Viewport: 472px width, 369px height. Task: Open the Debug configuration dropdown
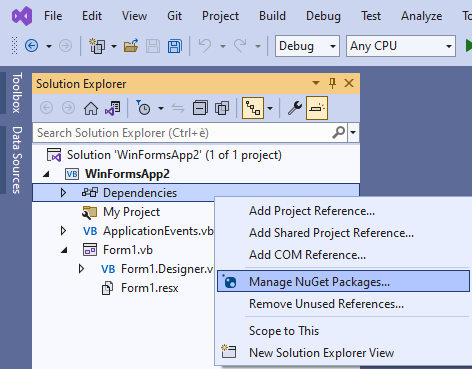coord(307,46)
